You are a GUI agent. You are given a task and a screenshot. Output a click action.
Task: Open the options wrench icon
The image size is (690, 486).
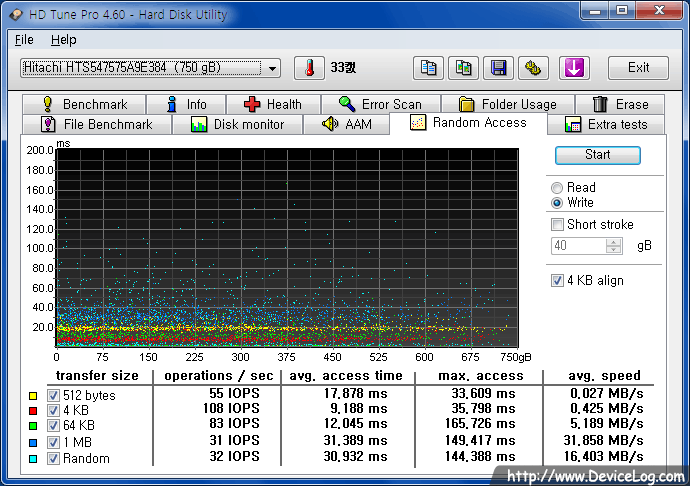point(535,68)
